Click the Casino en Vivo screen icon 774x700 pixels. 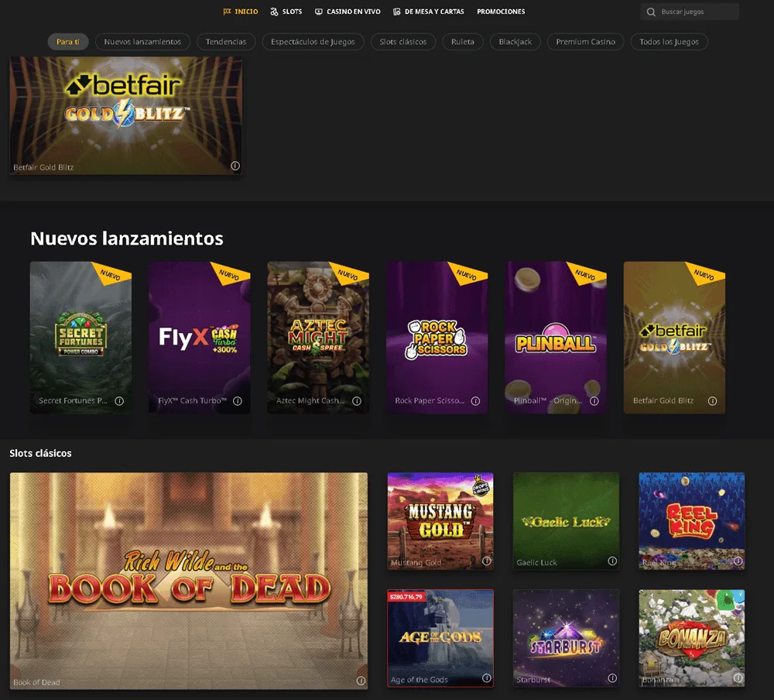(319, 12)
